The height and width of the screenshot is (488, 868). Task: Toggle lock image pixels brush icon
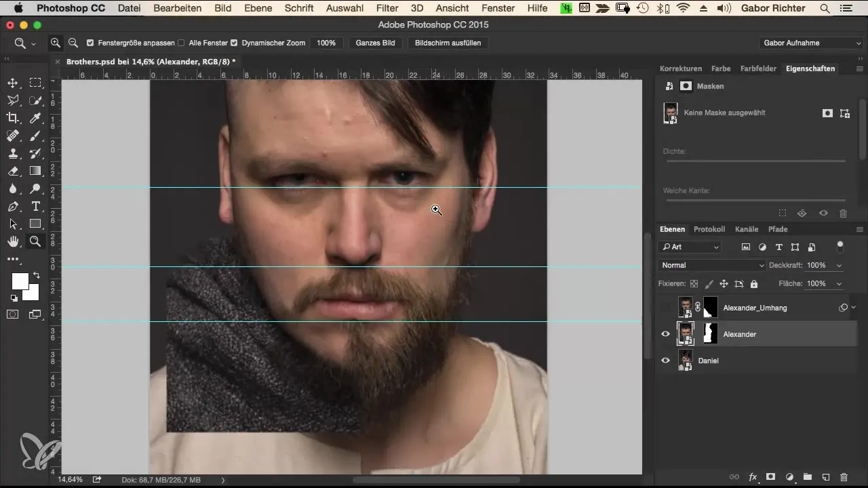(709, 284)
